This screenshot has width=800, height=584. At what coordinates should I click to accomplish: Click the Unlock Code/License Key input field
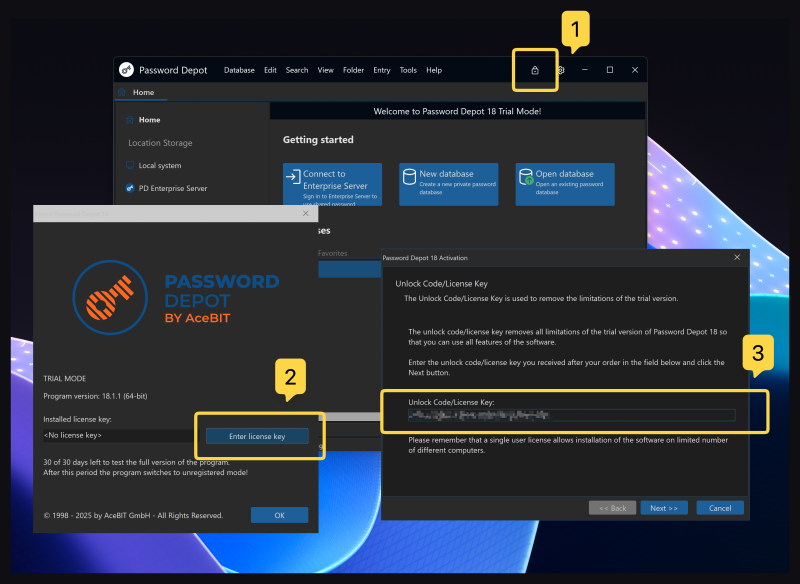571,415
